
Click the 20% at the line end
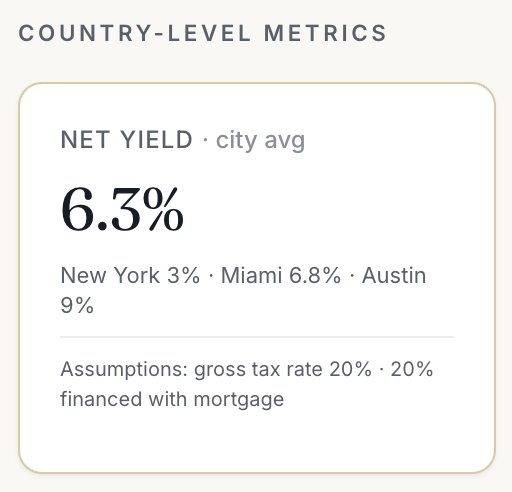click(412, 369)
